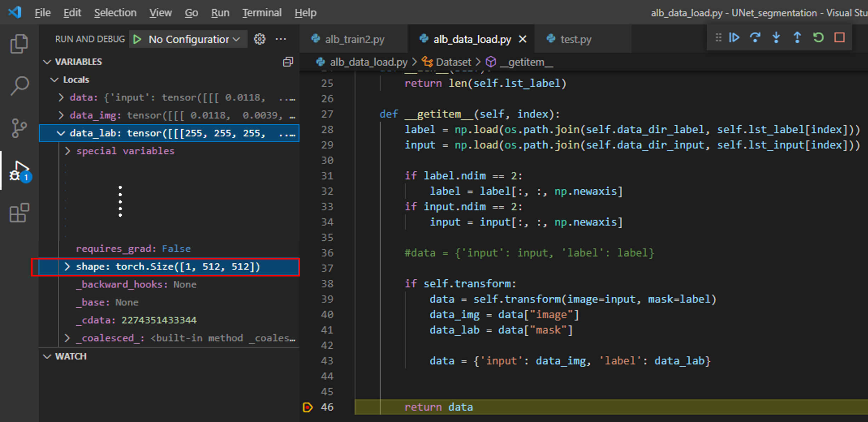Click the debug Step Out icon
Image resolution: width=868 pixels, height=422 pixels.
click(x=797, y=38)
